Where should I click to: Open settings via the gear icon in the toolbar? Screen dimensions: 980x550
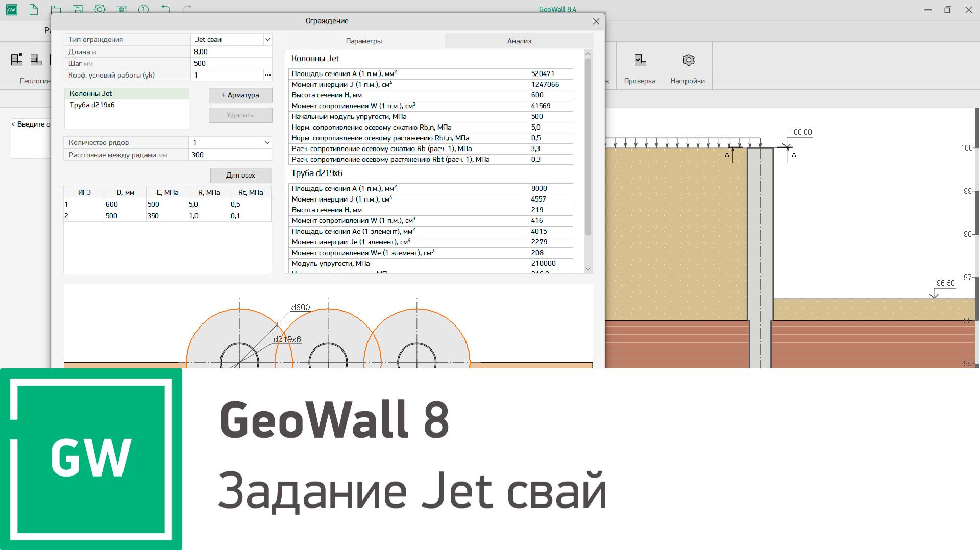(x=100, y=9)
